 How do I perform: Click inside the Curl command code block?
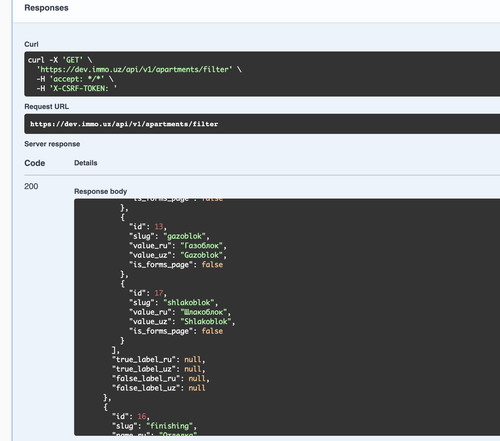click(262, 74)
